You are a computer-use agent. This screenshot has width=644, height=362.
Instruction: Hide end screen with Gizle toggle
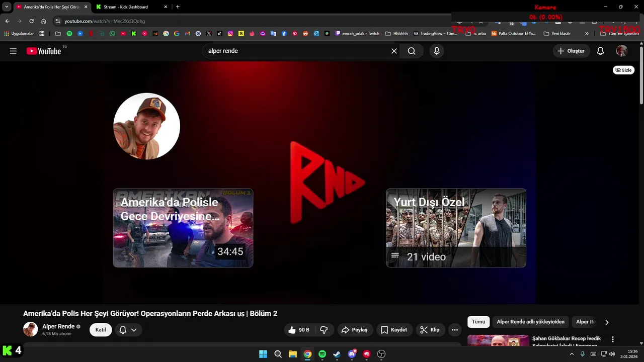click(x=623, y=70)
